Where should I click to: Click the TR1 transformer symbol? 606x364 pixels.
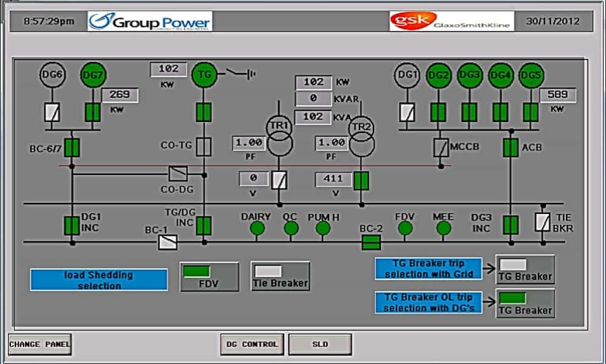tap(279, 136)
